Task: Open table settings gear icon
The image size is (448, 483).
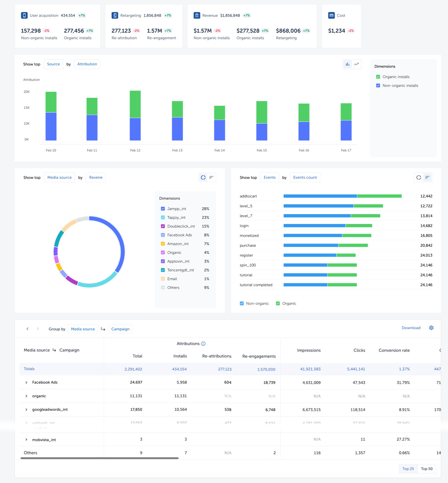Action: (431, 328)
